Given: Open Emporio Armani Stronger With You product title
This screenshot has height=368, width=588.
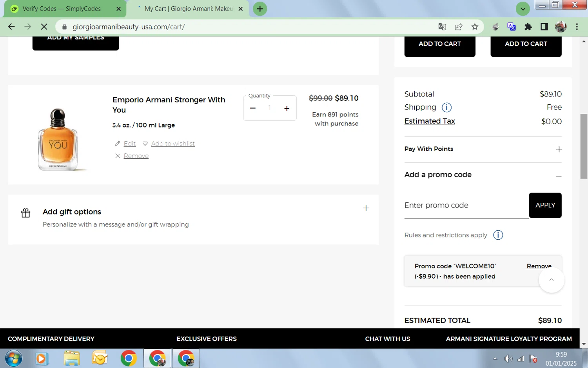Looking at the screenshot, I should (x=169, y=105).
